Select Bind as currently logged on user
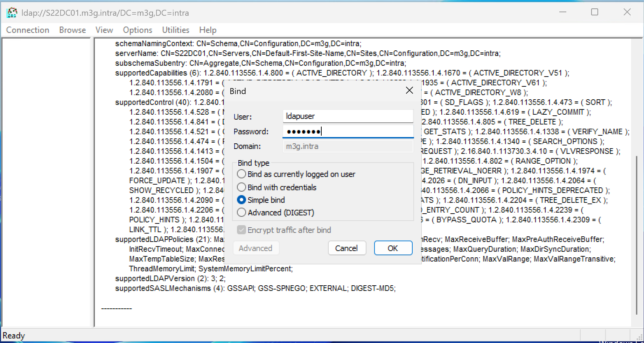 241,174
